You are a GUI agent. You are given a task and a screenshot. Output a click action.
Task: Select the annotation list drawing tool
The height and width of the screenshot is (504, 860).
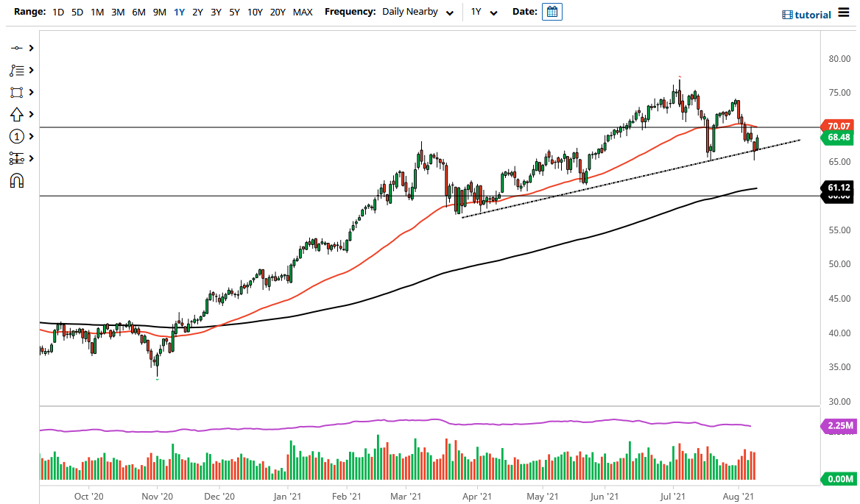pyautogui.click(x=18, y=70)
